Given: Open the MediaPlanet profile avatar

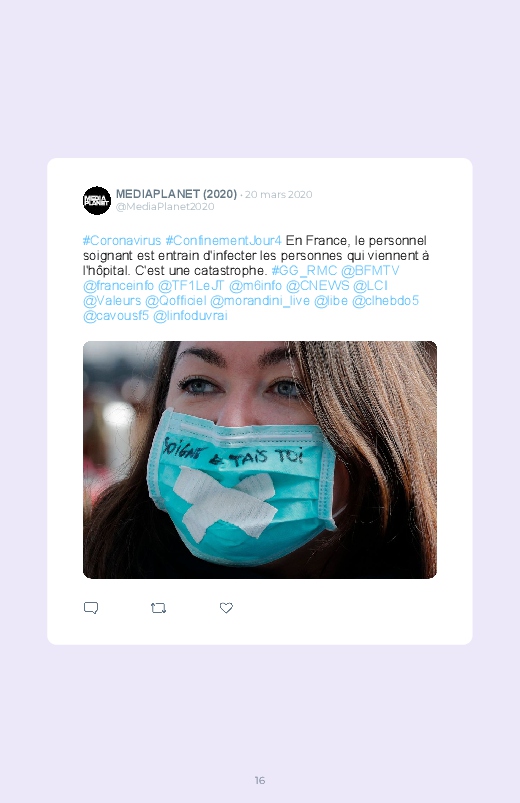Looking at the screenshot, I should coord(97,200).
